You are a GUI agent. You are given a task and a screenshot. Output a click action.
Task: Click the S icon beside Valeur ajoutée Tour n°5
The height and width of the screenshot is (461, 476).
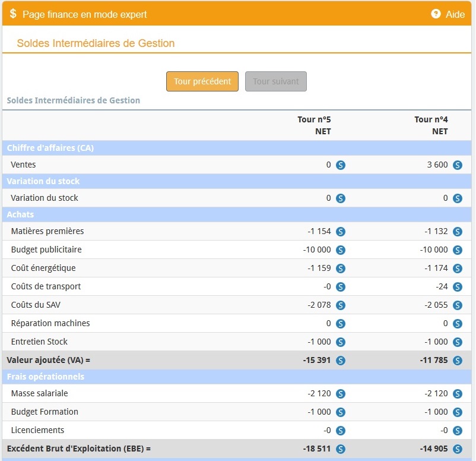(339, 360)
